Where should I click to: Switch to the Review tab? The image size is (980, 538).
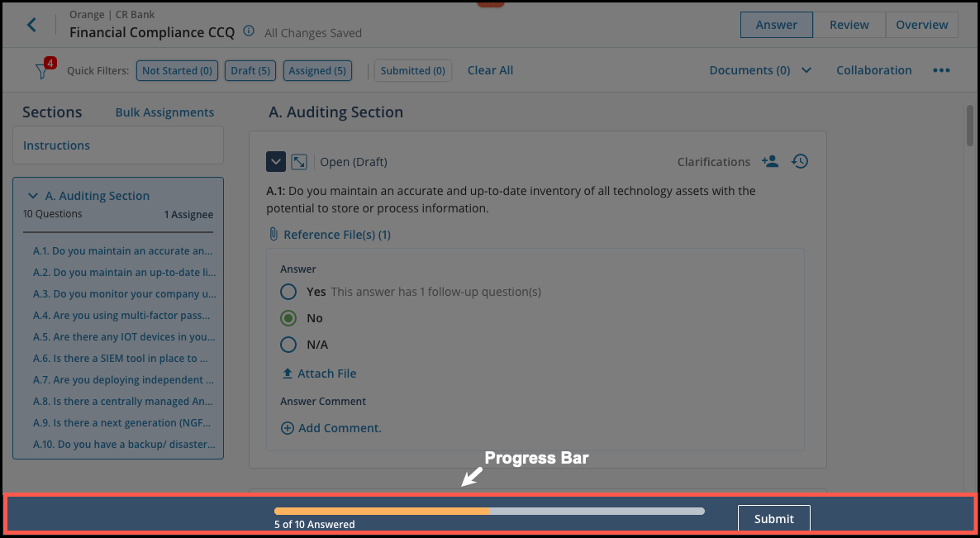pos(849,25)
